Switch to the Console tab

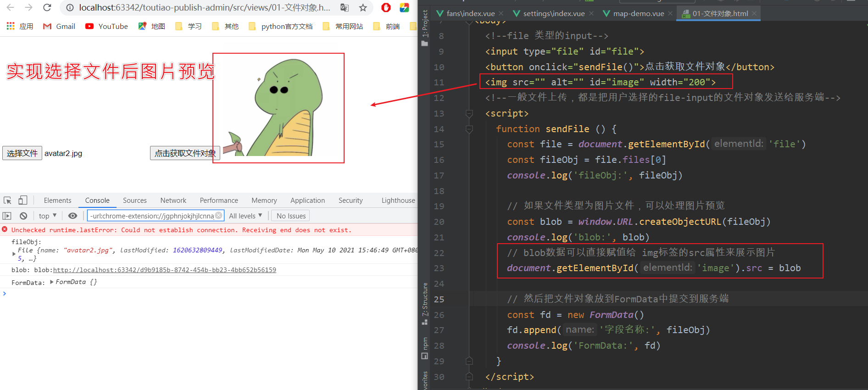tap(97, 200)
